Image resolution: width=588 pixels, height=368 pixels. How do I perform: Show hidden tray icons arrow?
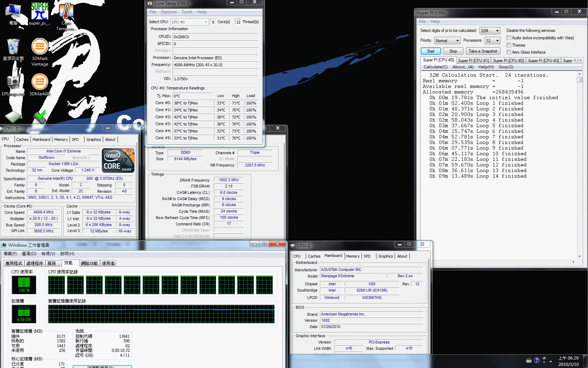551,361
